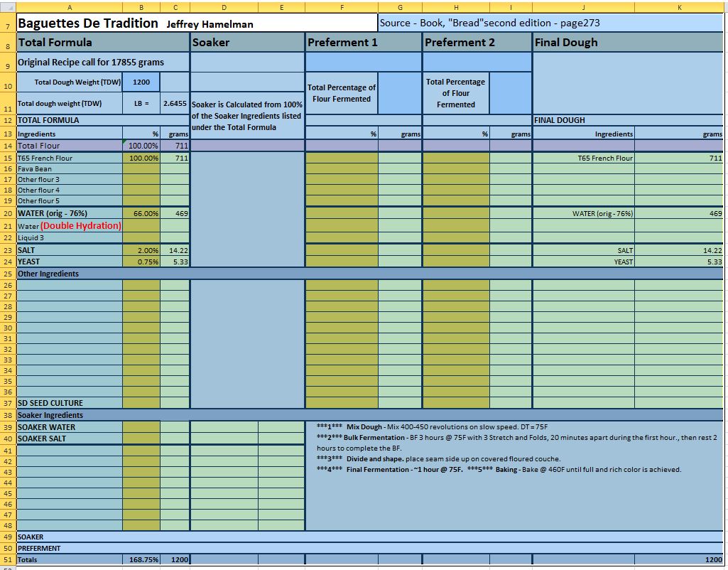Click the SD SEED CULTURE cell
This screenshot has height=570, width=728.
click(x=69, y=403)
